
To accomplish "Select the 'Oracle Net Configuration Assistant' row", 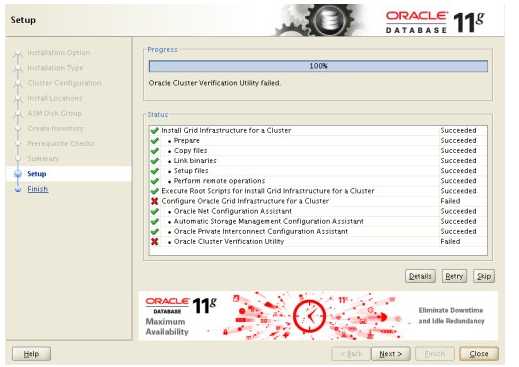I will coord(318,211).
